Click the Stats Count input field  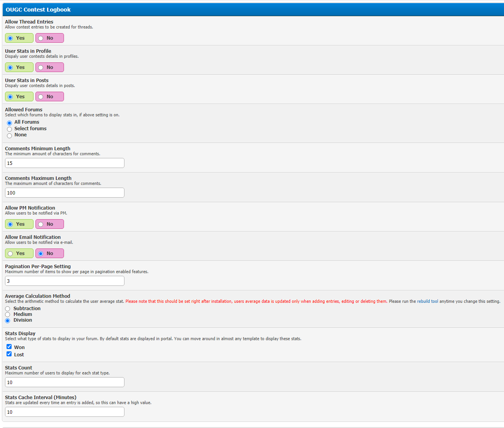[64, 382]
